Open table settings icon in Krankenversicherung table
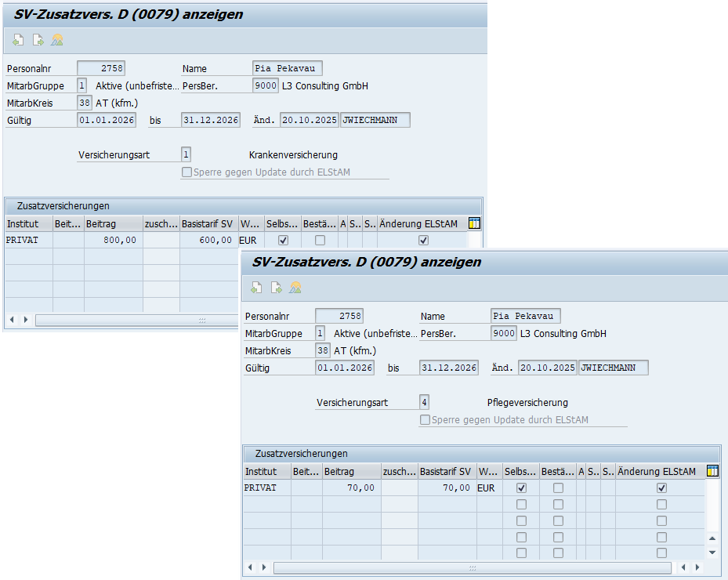The image size is (728, 580). pyautogui.click(x=474, y=223)
